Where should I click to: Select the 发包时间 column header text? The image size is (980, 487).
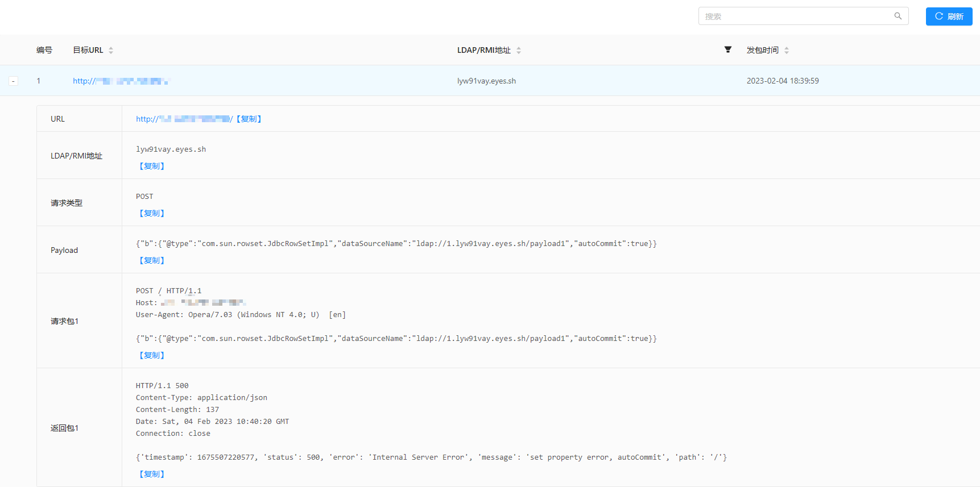763,50
